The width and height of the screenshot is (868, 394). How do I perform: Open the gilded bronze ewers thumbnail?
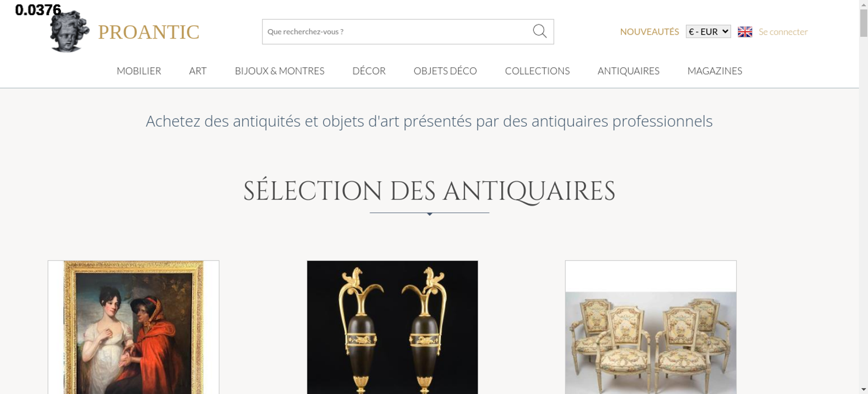pos(392,327)
